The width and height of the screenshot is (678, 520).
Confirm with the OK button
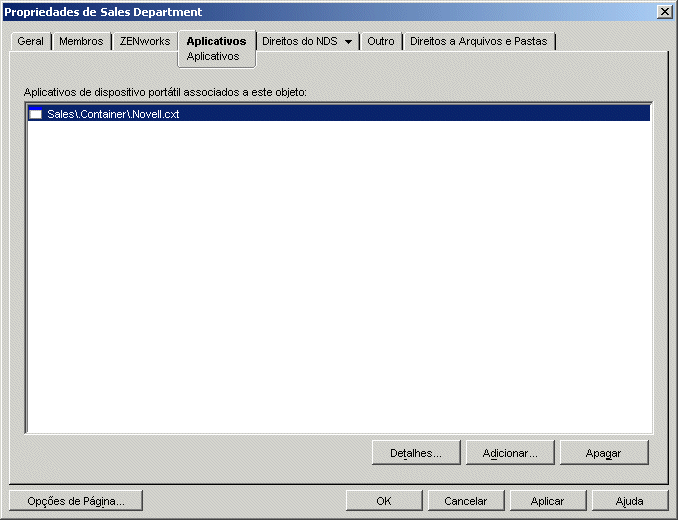384,501
